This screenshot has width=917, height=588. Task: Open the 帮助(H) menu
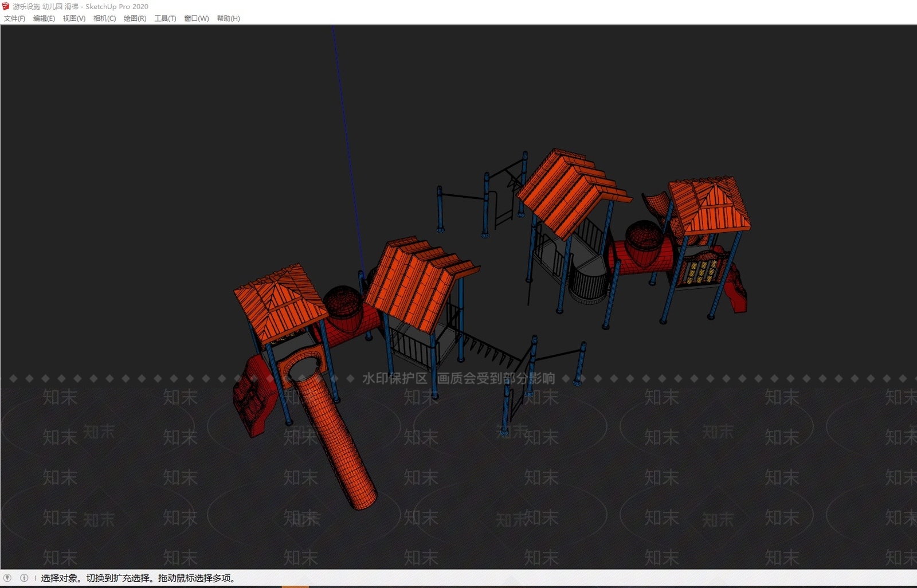pos(228,18)
